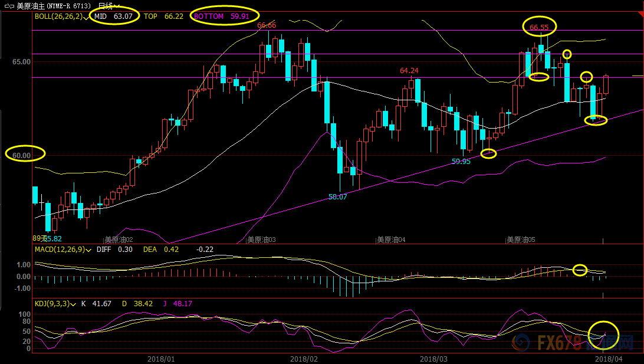Open the MACD(12,26,9) indicator dropdown

tap(88, 250)
